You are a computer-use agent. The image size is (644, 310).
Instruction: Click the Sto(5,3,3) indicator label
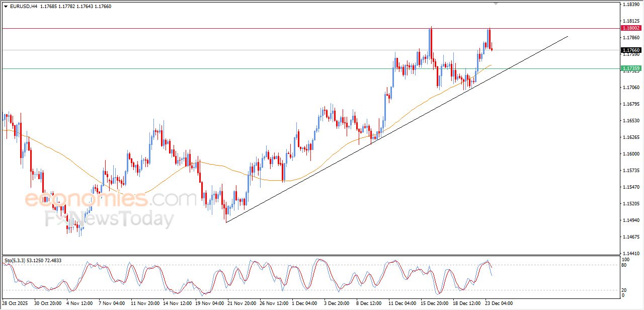14,261
